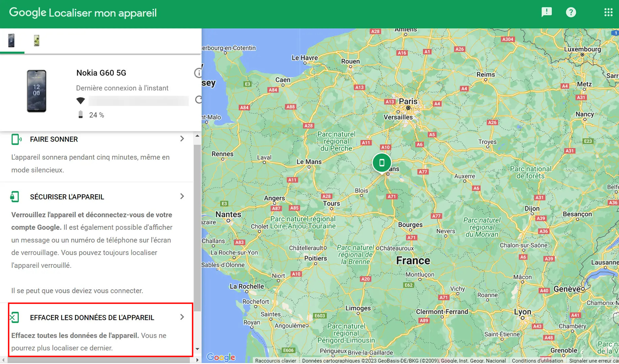Image resolution: width=619 pixels, height=364 pixels.
Task: Click the Dijon label on map
Action: [x=532, y=208]
